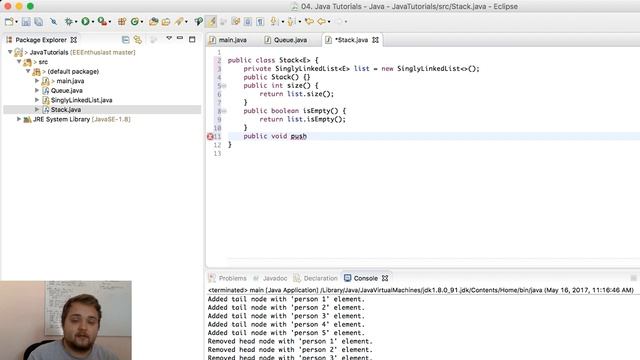The width and height of the screenshot is (640, 360).
Task: Select SinglyLinkedList.java in Package Explorer
Action: point(81,100)
